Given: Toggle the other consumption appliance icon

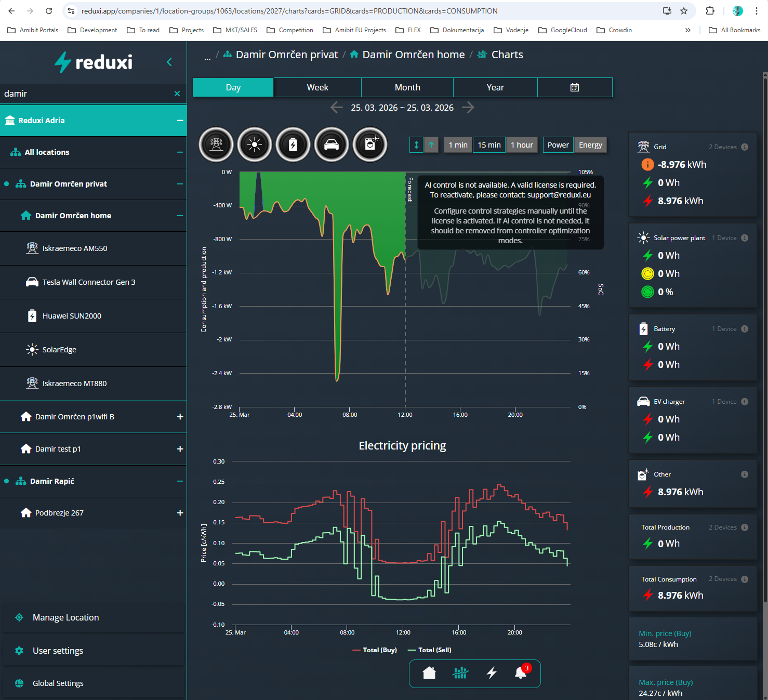Looking at the screenshot, I should pos(370,144).
